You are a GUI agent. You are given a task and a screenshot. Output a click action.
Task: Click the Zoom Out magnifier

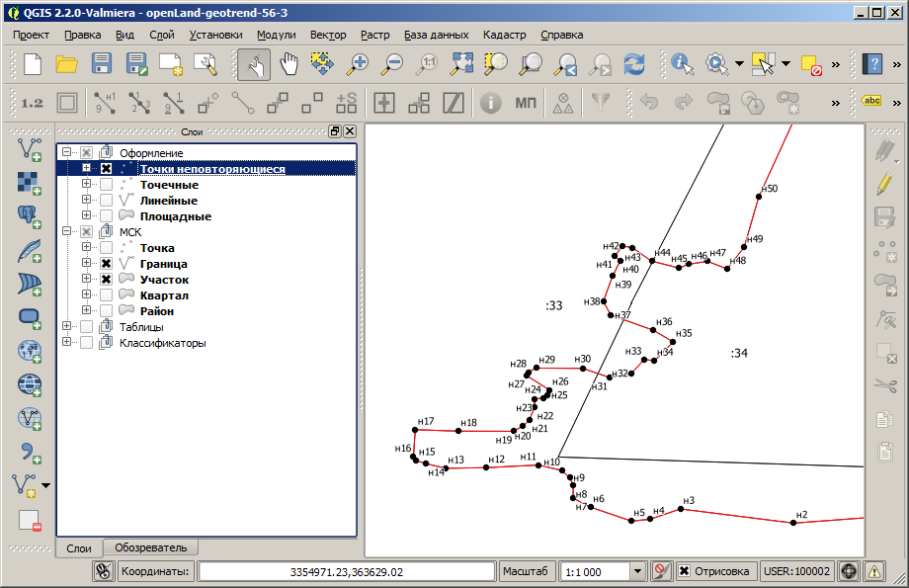point(392,64)
